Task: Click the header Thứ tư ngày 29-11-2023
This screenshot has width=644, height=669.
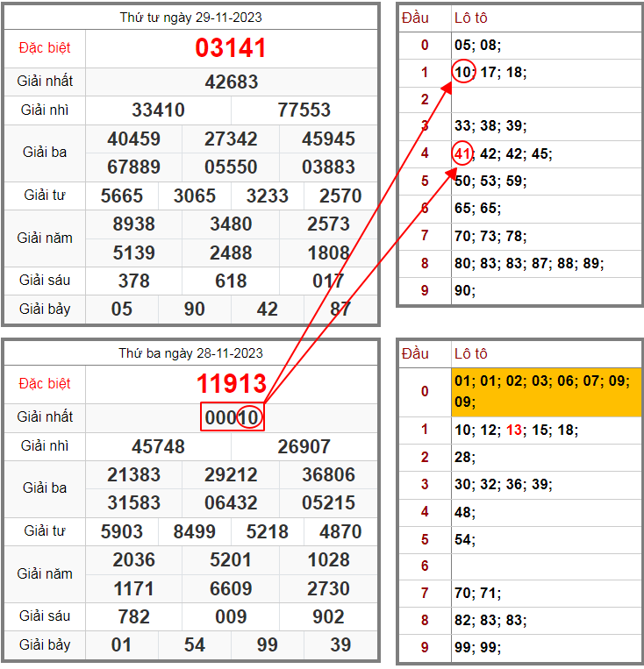Action: [x=190, y=18]
